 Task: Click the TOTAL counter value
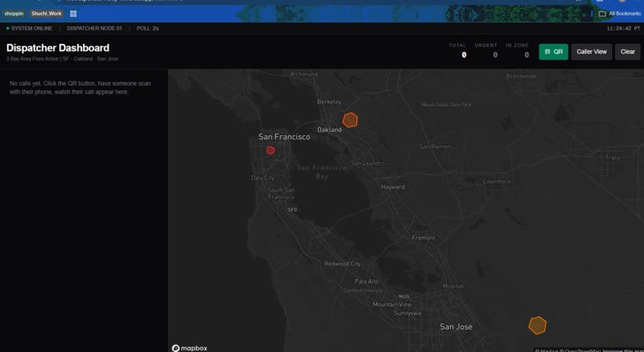[x=463, y=54]
